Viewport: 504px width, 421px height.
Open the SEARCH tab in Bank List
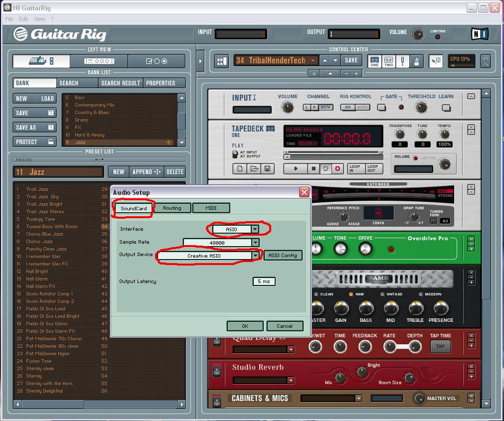(77, 83)
